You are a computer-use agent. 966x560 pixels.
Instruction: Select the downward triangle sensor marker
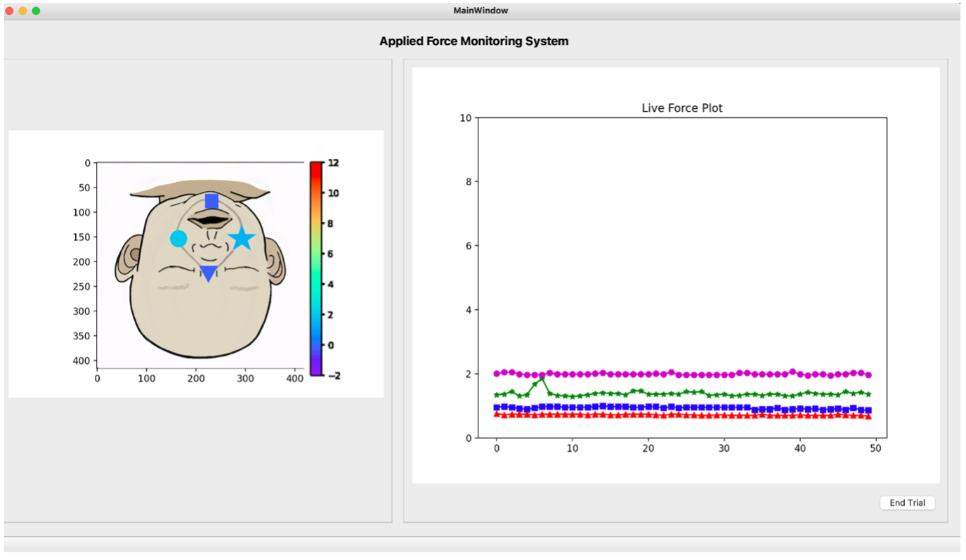coord(208,273)
